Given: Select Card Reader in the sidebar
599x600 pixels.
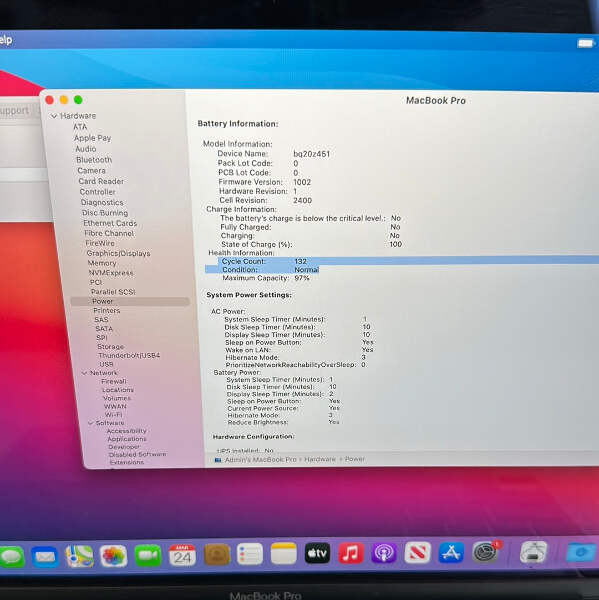Looking at the screenshot, I should (x=101, y=181).
